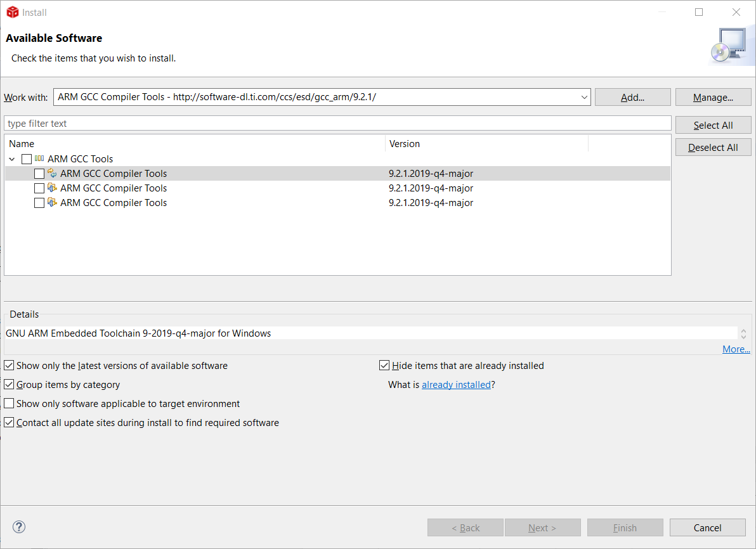Enable Show only software applicable to target environment
756x549 pixels.
click(9, 403)
